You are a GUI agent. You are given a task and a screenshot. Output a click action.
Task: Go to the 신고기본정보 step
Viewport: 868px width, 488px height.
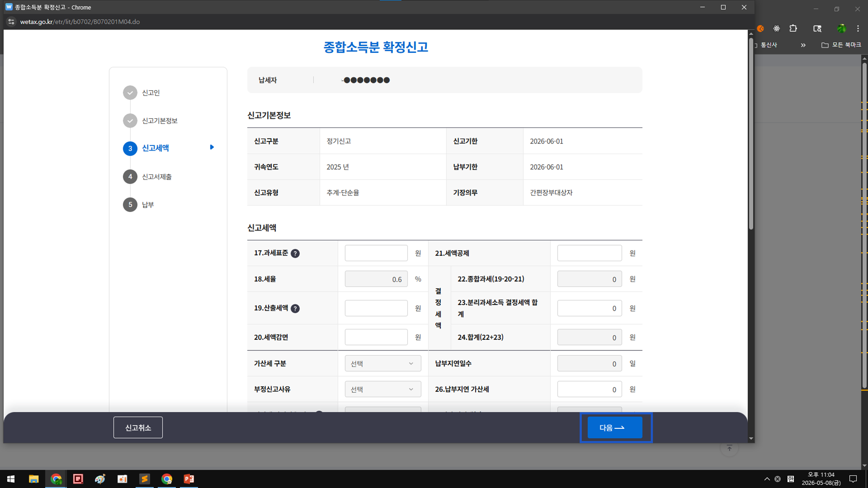click(160, 121)
